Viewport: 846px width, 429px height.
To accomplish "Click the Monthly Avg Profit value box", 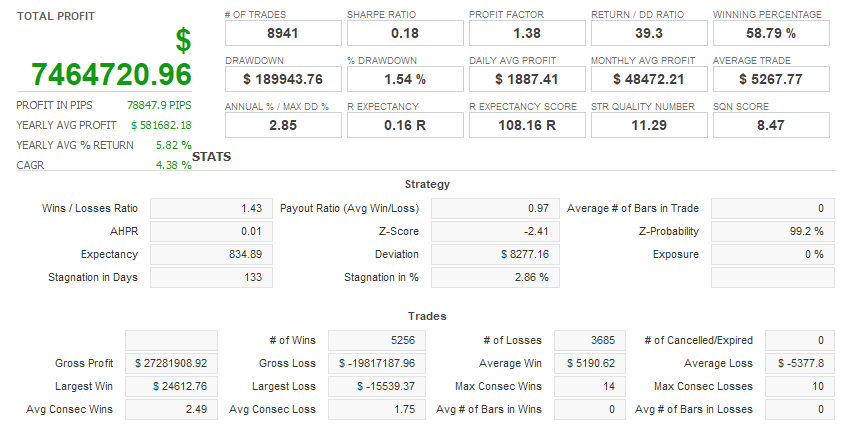I will click(x=648, y=79).
